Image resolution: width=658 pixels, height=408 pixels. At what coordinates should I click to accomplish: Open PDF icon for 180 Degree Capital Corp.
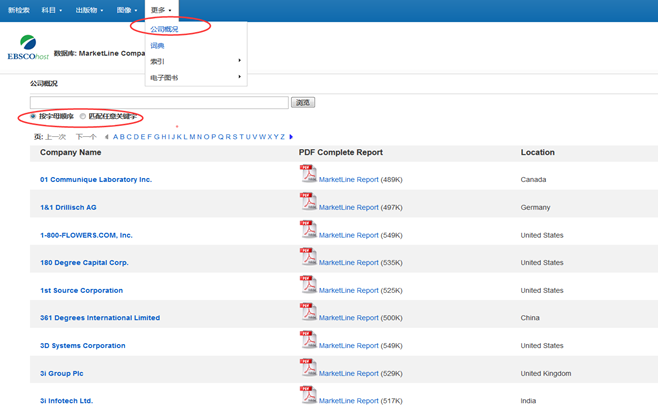308,256
